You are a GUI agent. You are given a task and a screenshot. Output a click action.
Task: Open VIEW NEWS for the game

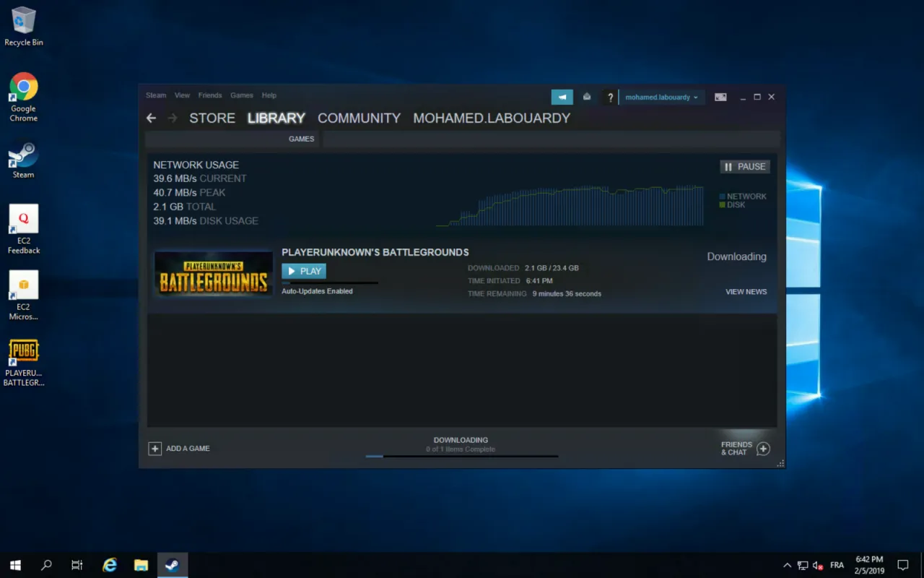click(x=746, y=291)
